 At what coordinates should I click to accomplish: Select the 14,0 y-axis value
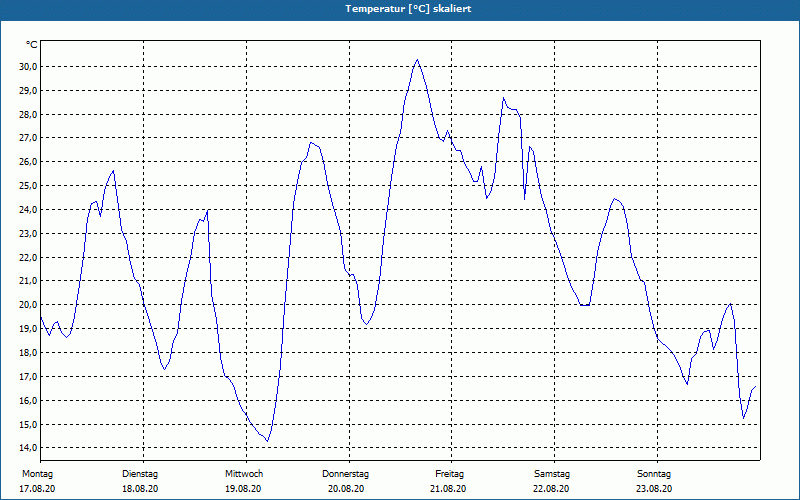click(28, 448)
